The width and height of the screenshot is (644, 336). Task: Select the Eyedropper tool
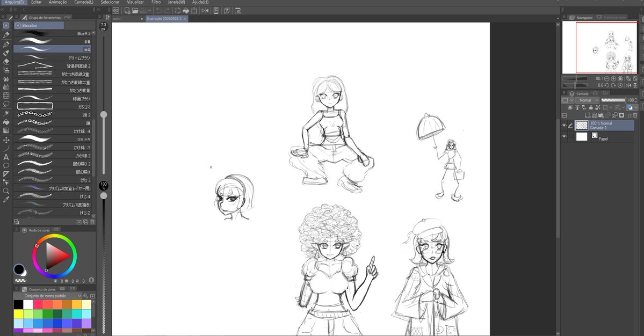pyautogui.click(x=6, y=200)
